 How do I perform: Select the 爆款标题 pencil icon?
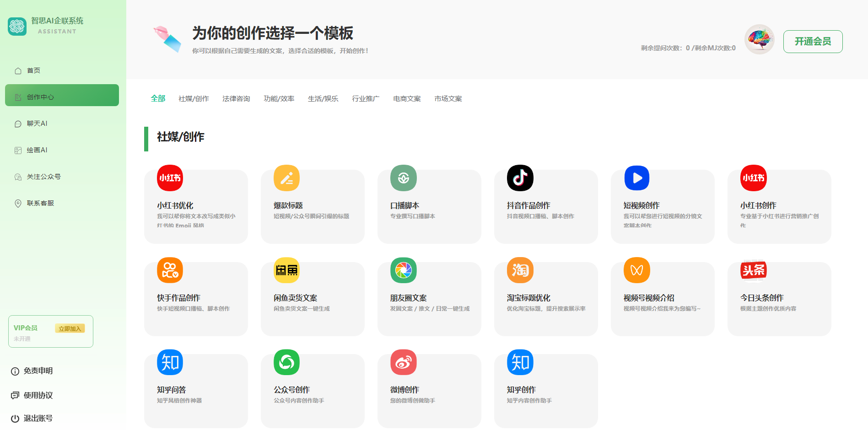tap(286, 178)
